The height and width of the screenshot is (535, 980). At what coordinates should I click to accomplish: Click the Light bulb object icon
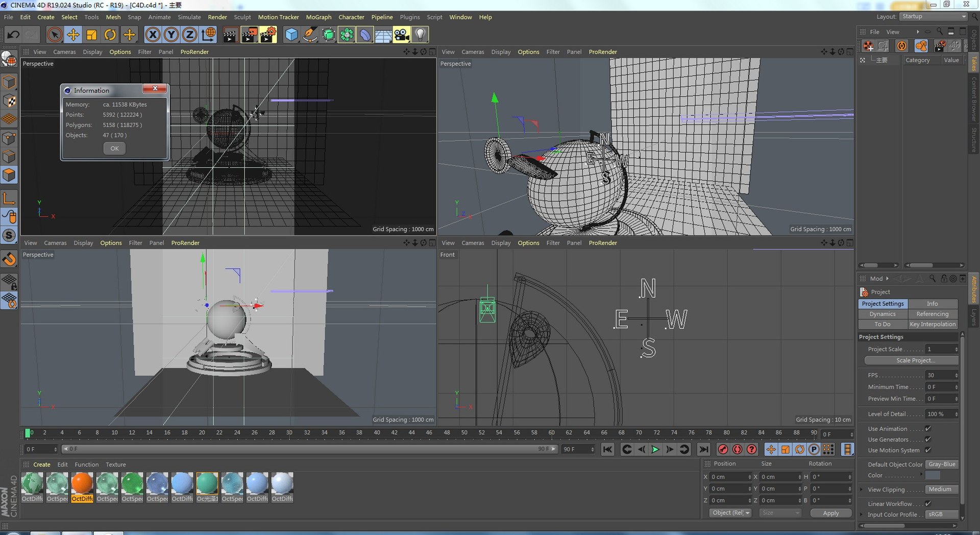[x=420, y=35]
